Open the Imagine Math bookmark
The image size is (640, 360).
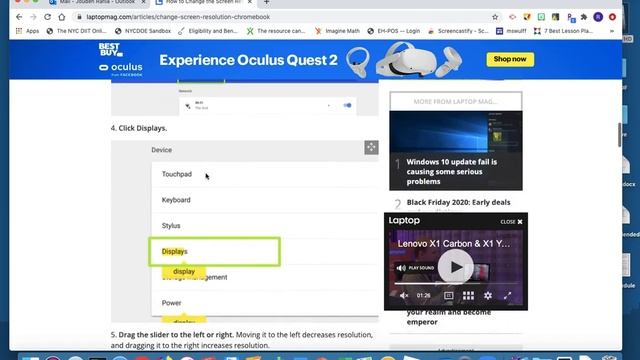[x=337, y=31]
